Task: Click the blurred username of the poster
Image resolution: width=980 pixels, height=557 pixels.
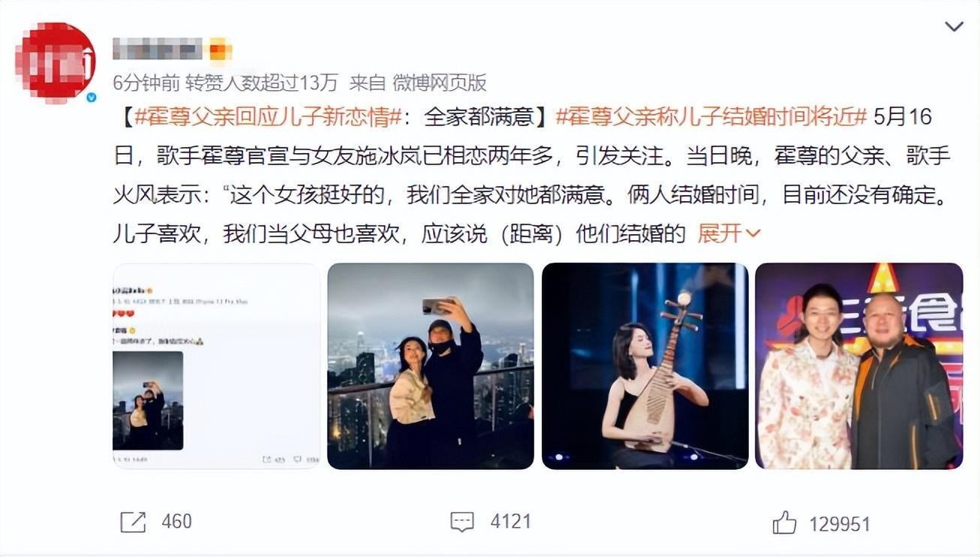Action: (x=158, y=50)
